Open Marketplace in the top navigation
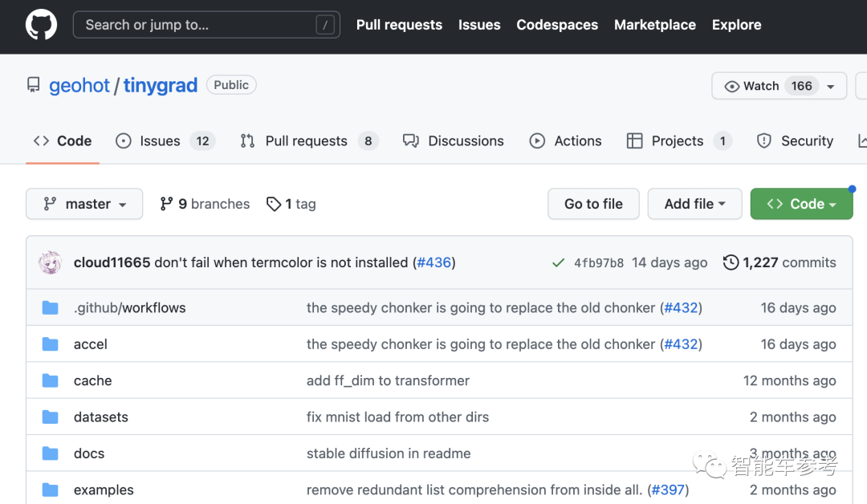 point(654,25)
